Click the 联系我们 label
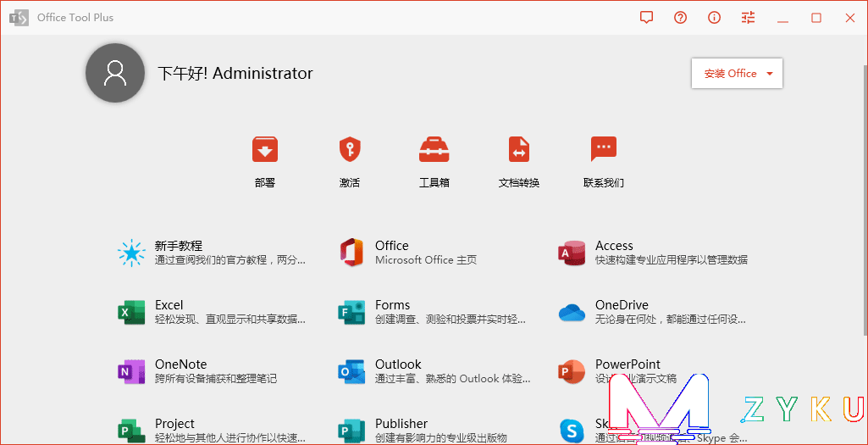Viewport: 868px width, 445px height. pyautogui.click(x=604, y=183)
